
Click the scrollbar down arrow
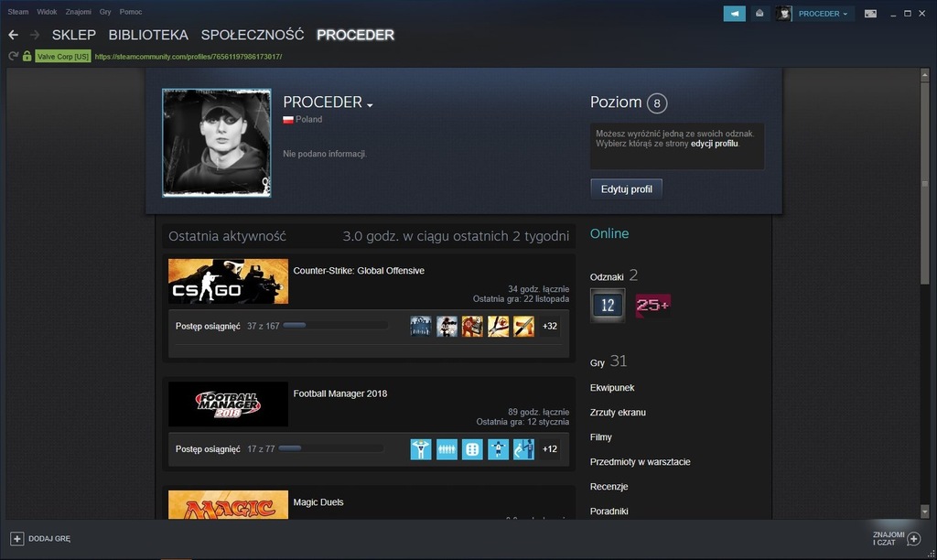coord(924,512)
